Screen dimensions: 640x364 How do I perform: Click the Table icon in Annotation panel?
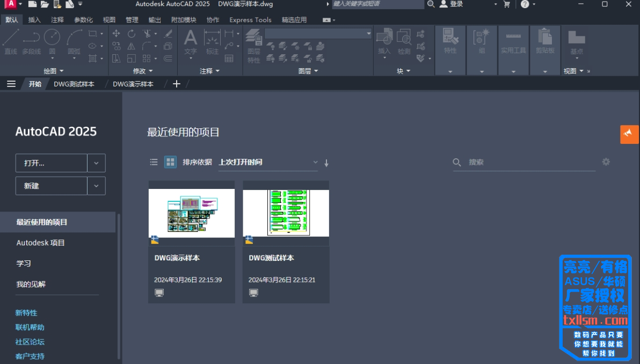(x=229, y=59)
